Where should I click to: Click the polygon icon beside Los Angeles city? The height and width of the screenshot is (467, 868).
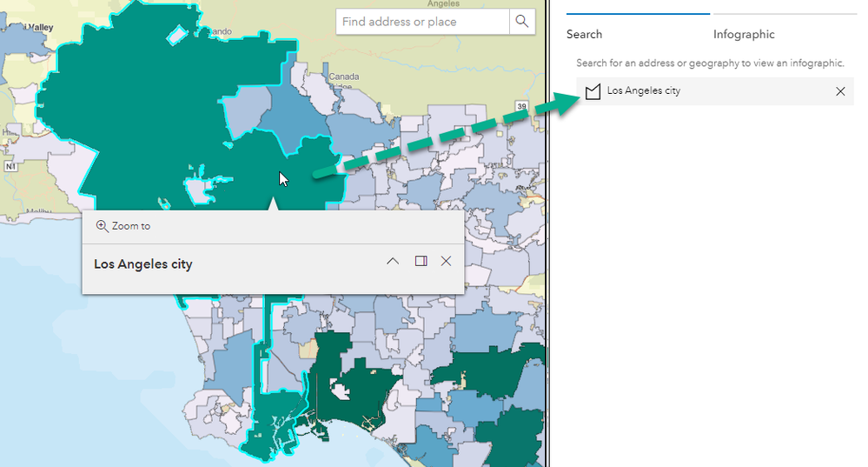pos(593,91)
